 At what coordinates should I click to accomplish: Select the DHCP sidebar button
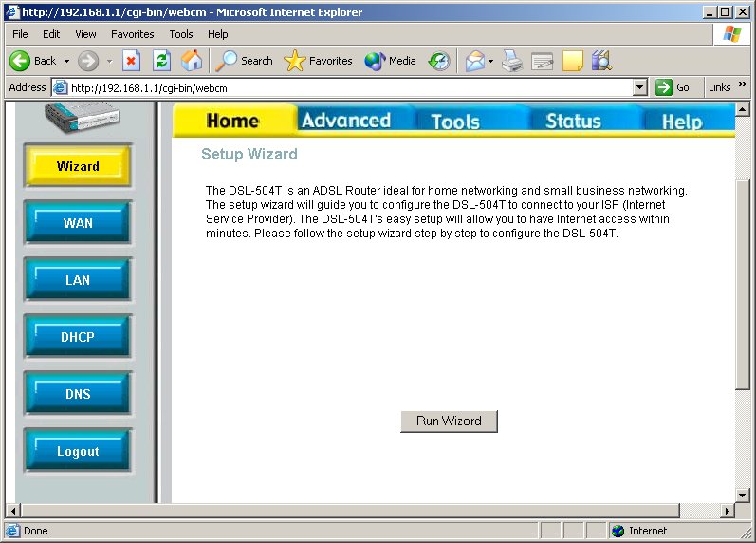78,337
